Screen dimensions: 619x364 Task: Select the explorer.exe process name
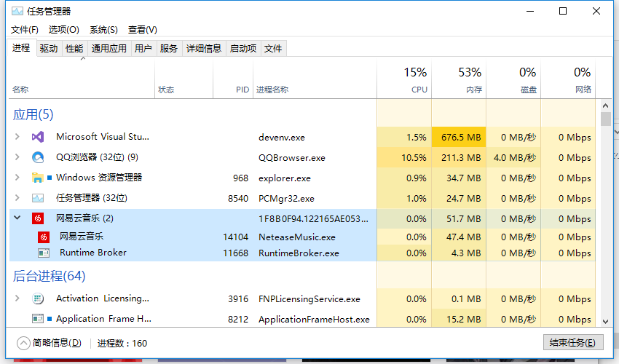(285, 178)
